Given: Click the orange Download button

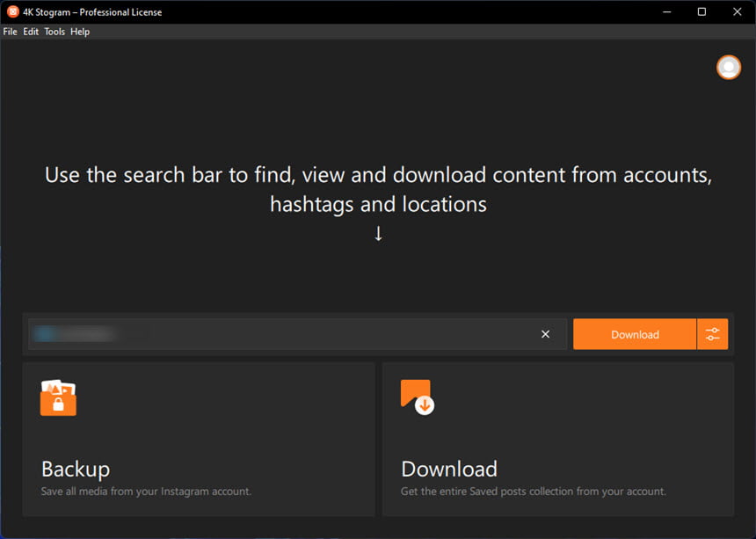Looking at the screenshot, I should tap(635, 334).
